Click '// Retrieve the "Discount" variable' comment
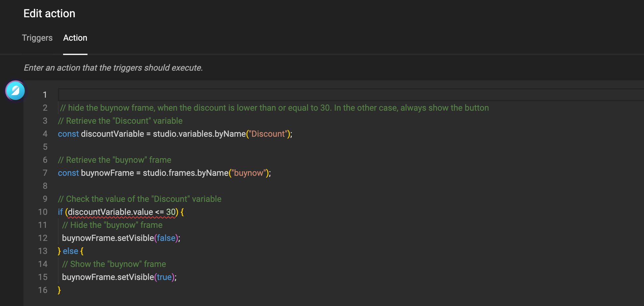 pos(120,121)
